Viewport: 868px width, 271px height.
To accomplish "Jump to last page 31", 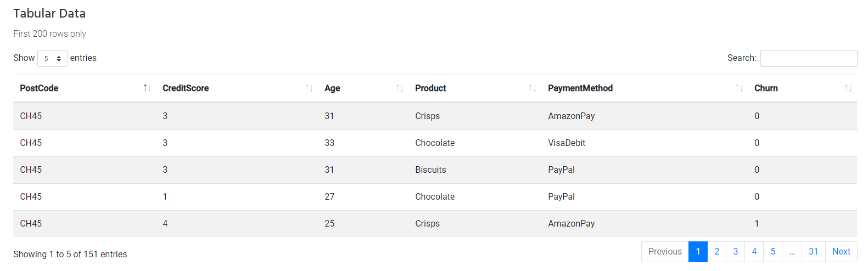I will [x=813, y=252].
